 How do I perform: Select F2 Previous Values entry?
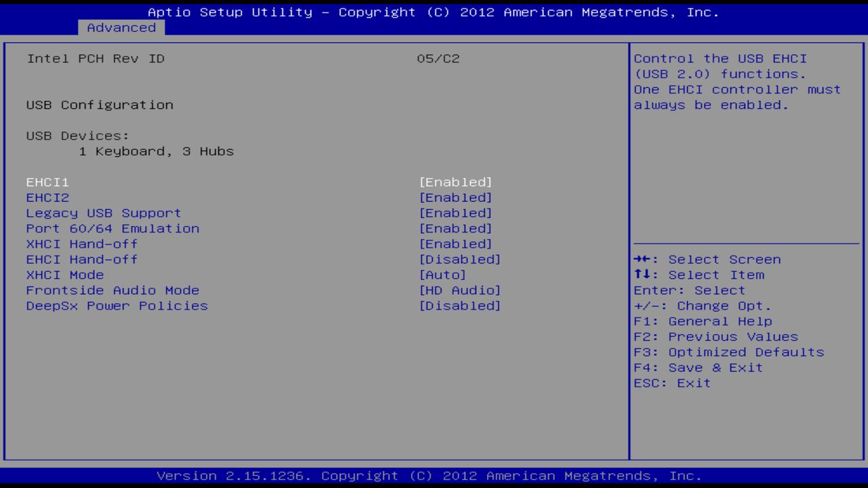(x=715, y=336)
